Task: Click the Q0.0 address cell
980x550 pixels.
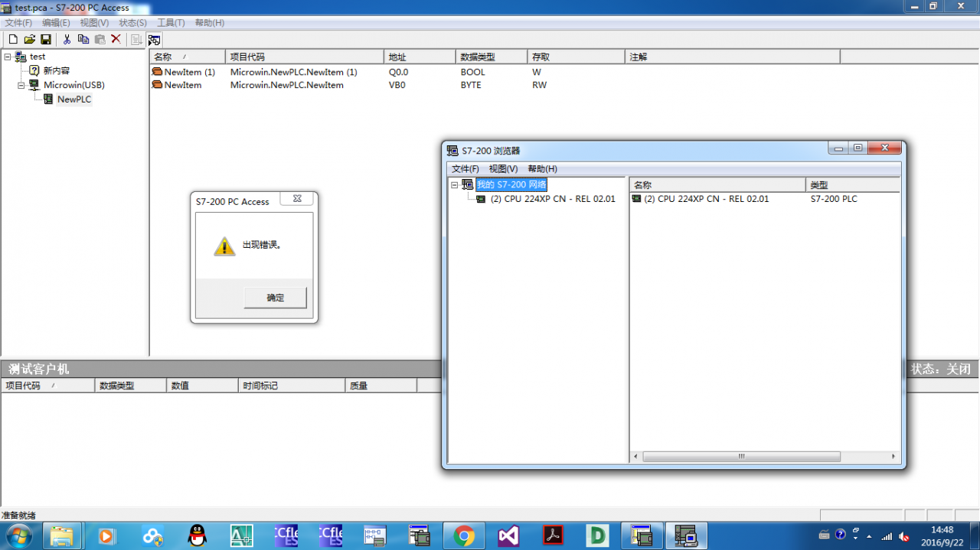Action: 399,72
